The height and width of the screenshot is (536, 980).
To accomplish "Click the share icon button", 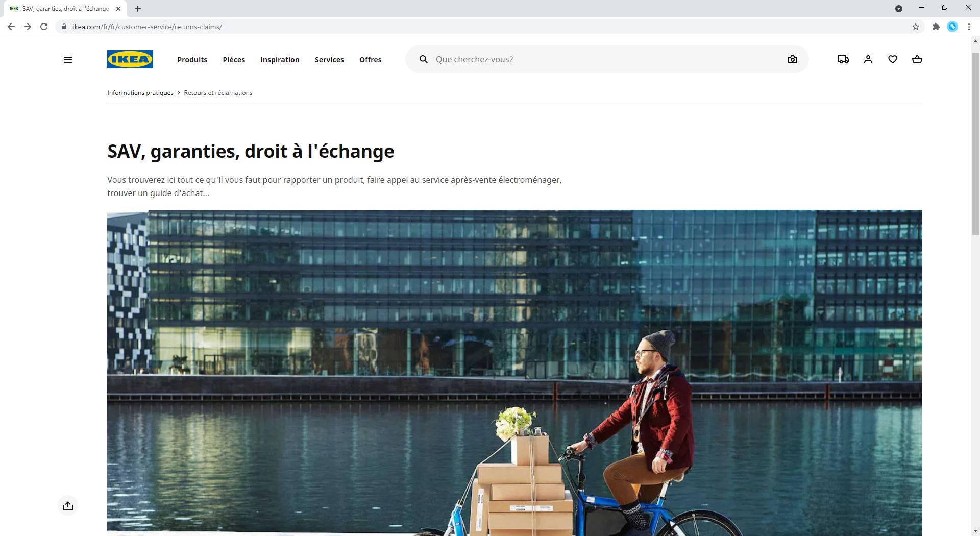I will pos(68,506).
